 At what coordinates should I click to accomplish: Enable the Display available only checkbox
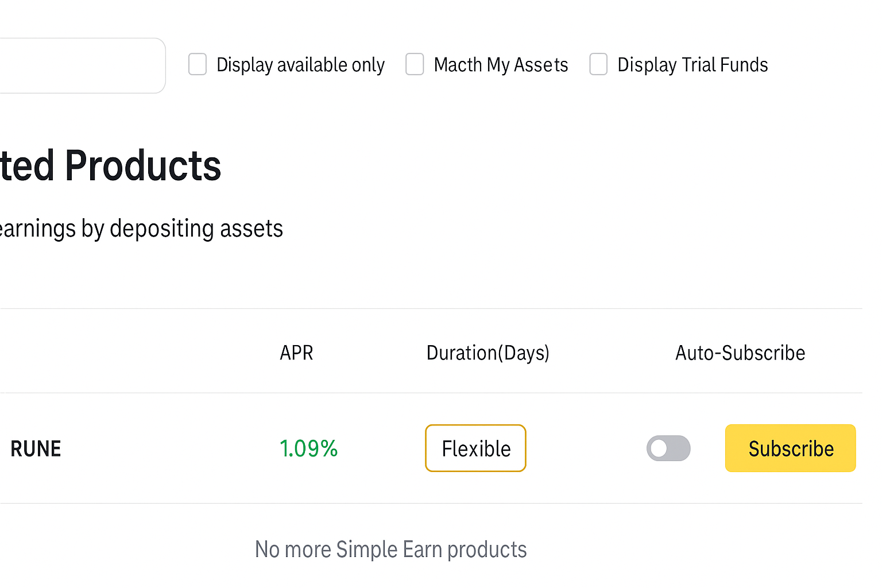[x=198, y=64]
